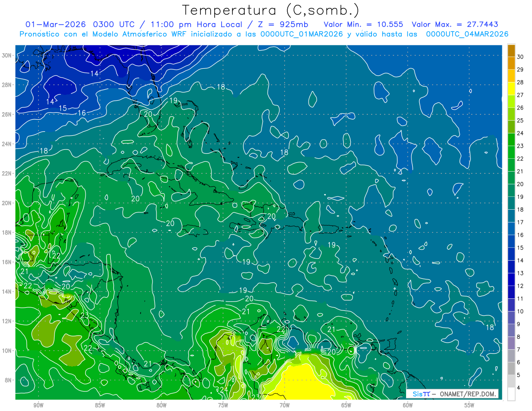Click the 70W longitude axis label

285,405
